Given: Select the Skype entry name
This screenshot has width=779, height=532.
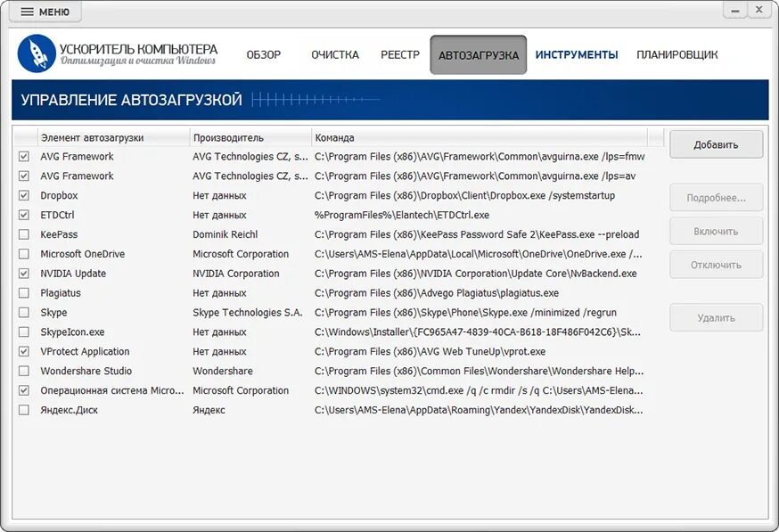Looking at the screenshot, I should (53, 313).
